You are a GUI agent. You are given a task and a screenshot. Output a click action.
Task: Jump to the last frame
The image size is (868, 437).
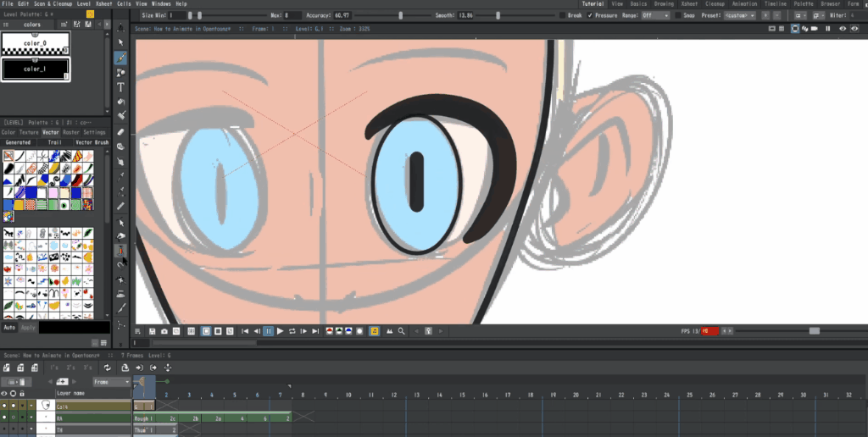coord(315,331)
